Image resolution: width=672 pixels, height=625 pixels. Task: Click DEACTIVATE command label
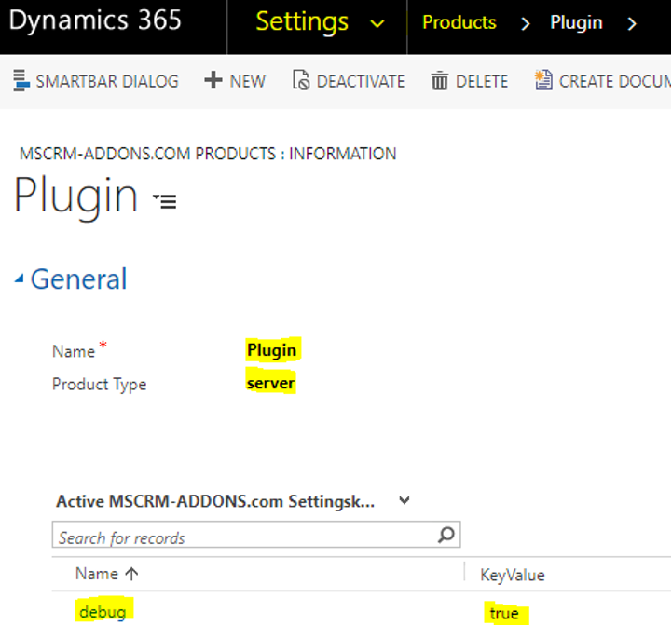pyautogui.click(x=361, y=81)
